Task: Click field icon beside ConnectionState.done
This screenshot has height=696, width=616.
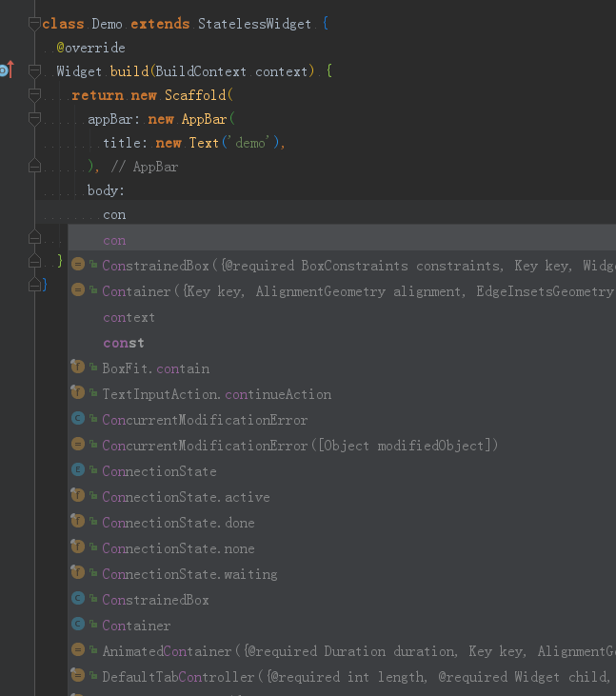Action: tap(78, 521)
